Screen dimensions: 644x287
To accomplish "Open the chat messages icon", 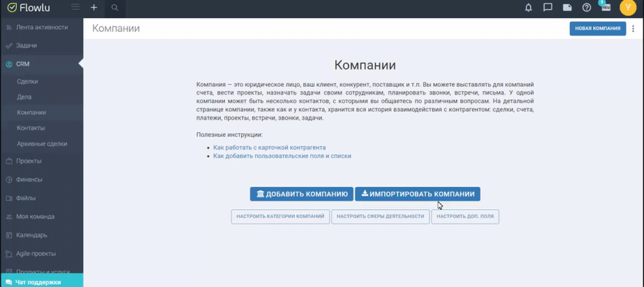I will click(547, 7).
